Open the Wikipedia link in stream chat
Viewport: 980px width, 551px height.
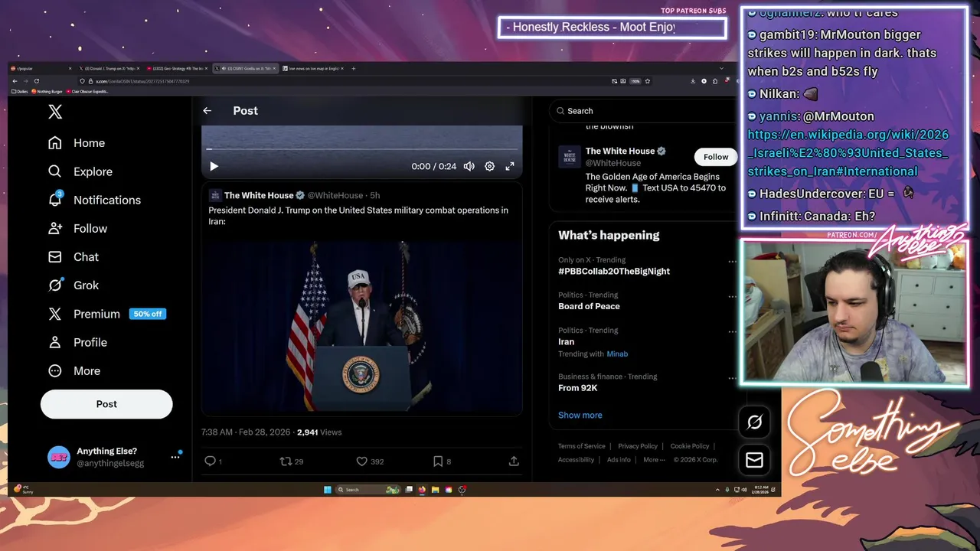pyautogui.click(x=848, y=153)
